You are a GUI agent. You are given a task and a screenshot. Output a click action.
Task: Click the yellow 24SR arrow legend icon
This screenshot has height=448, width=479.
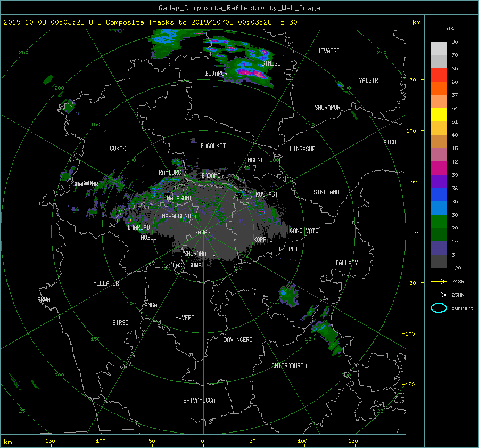pyautogui.click(x=439, y=282)
